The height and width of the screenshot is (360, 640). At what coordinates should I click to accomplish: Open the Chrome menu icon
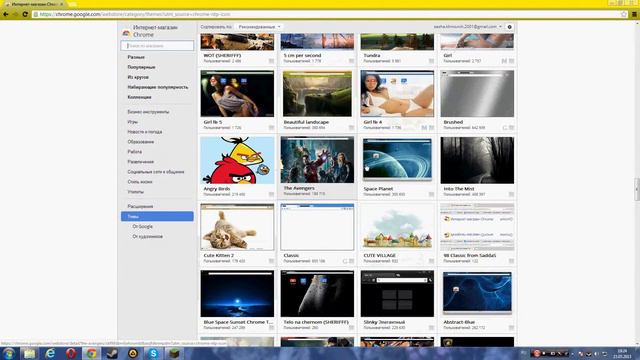tap(635, 14)
